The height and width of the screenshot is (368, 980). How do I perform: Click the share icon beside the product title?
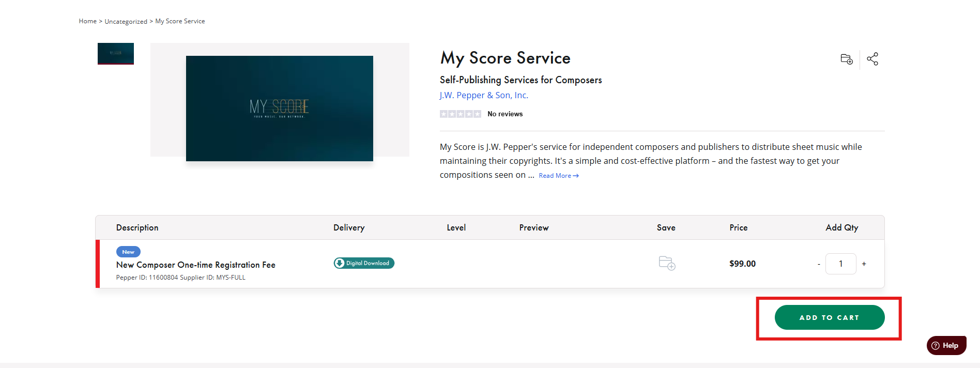(x=872, y=59)
